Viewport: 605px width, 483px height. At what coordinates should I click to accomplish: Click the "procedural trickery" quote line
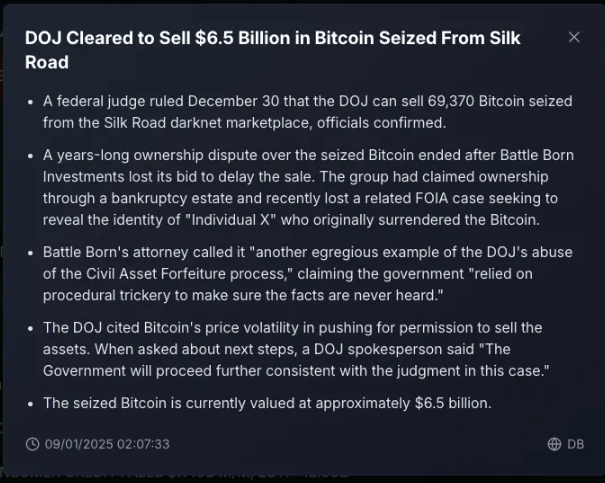click(x=243, y=295)
